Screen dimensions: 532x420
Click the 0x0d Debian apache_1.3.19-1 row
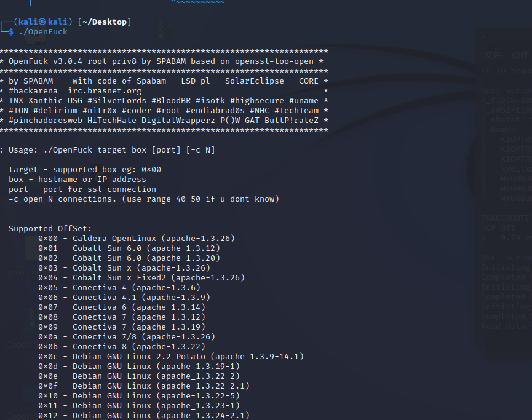point(139,367)
